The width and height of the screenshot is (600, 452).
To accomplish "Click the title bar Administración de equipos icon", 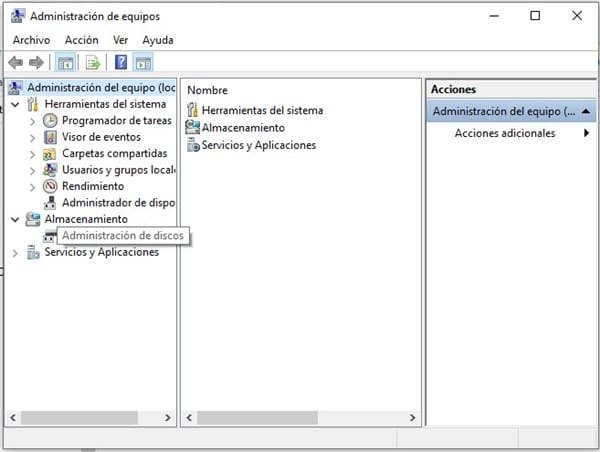I will 18,16.
